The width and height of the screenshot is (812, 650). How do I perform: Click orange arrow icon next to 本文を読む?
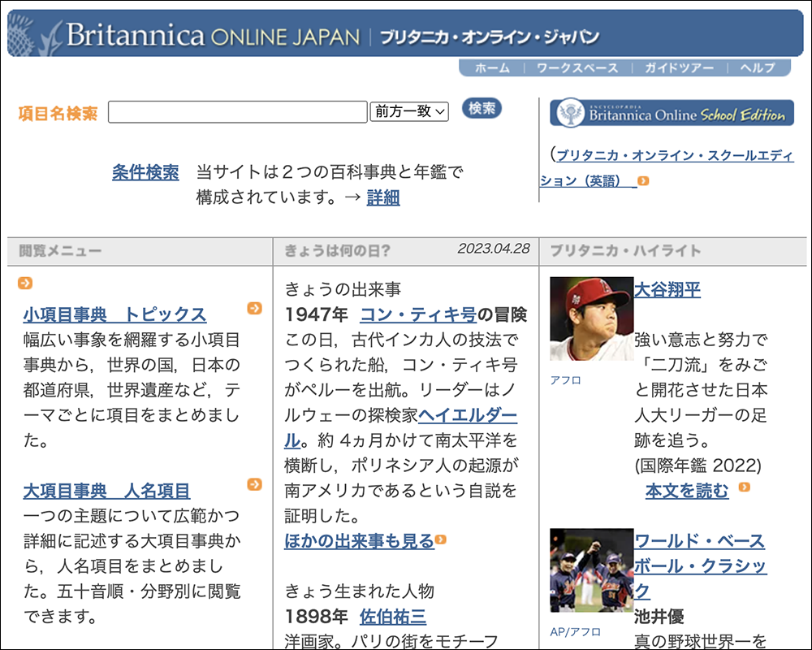point(744,487)
